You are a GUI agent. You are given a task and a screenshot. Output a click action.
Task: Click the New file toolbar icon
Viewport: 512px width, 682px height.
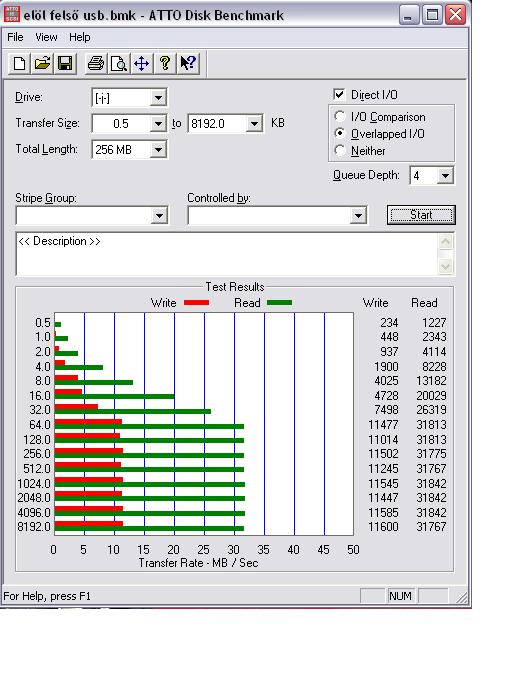20,64
